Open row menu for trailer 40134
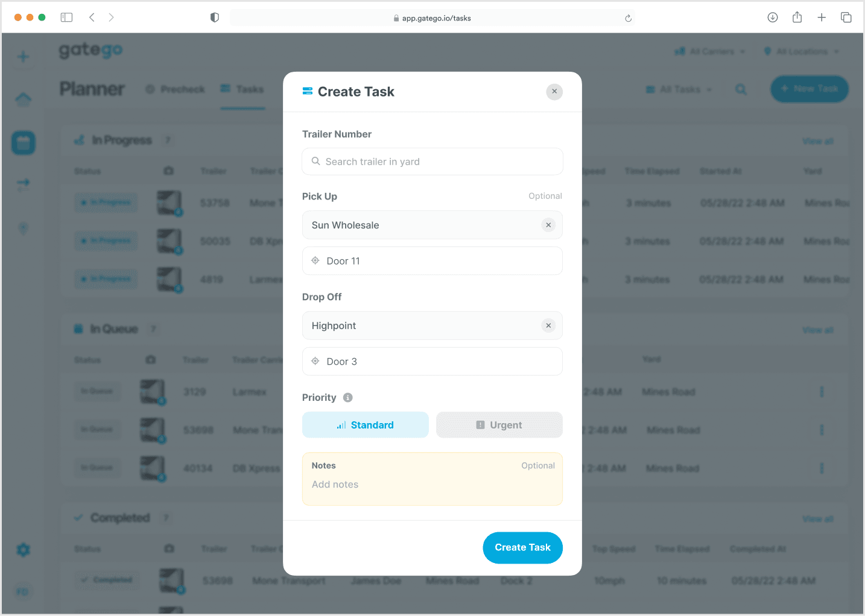 pyautogui.click(x=822, y=468)
